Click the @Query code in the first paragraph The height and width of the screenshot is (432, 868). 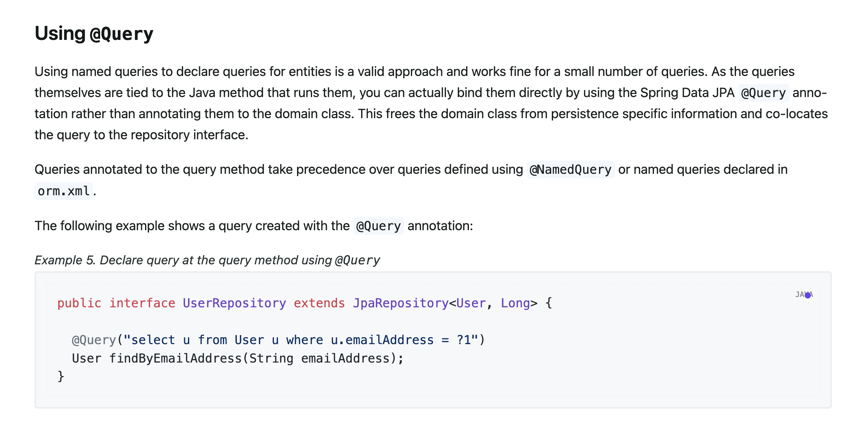point(764,93)
